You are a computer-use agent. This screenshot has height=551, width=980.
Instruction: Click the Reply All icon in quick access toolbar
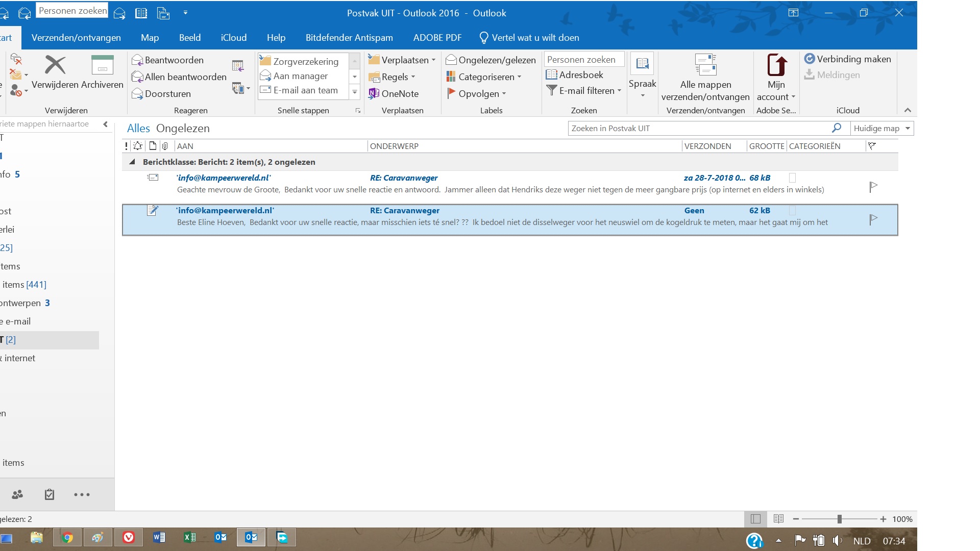tap(24, 13)
